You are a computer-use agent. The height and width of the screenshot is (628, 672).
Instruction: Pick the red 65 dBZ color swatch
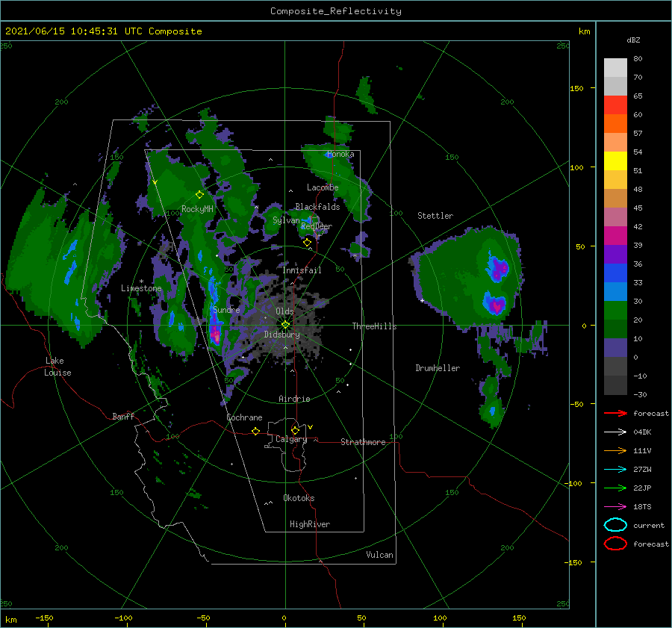[615, 105]
